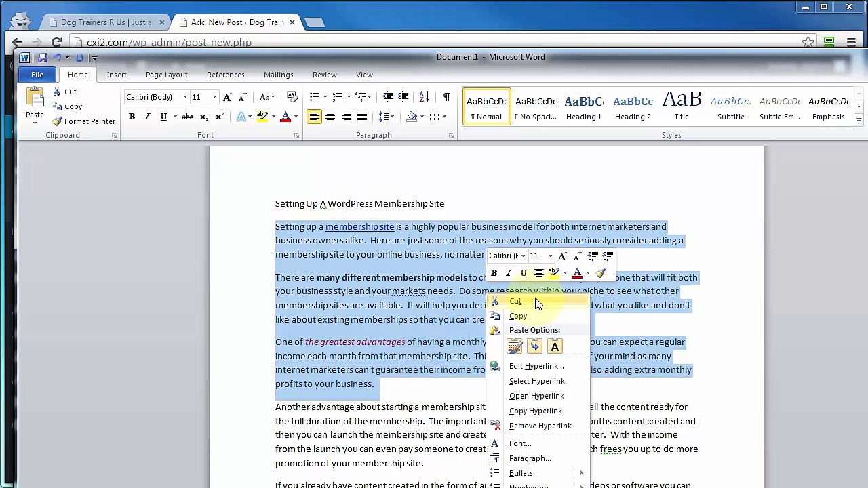The width and height of the screenshot is (868, 488).
Task: Choose Keep Text Only paste option
Action: coord(555,347)
